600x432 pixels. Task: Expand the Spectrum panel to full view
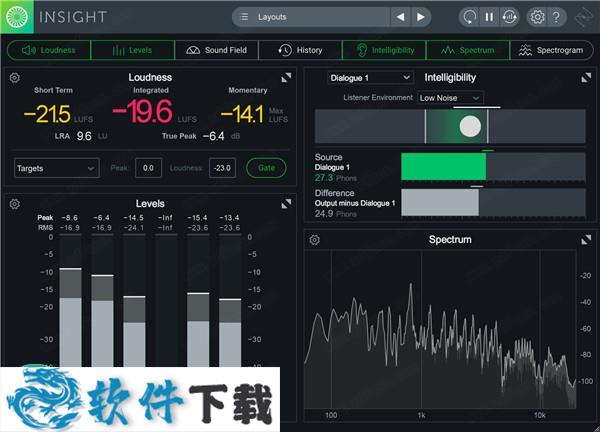586,240
